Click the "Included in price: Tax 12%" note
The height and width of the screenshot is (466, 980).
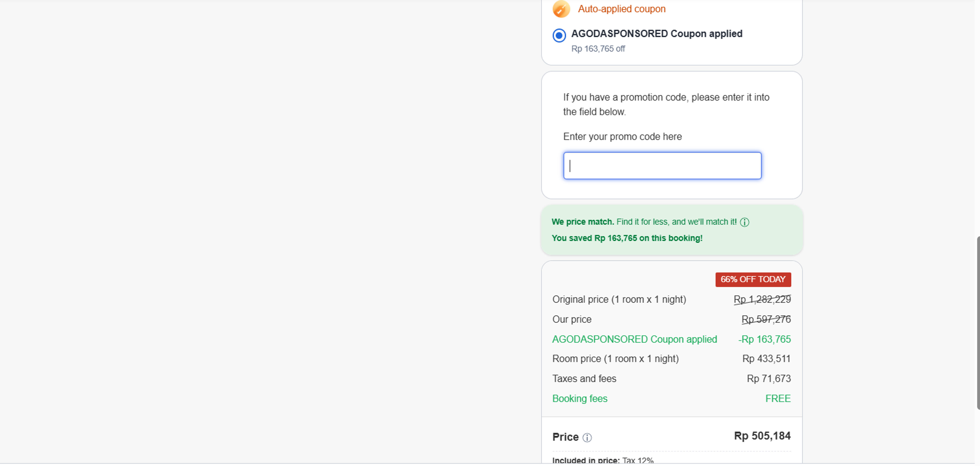[x=603, y=460]
